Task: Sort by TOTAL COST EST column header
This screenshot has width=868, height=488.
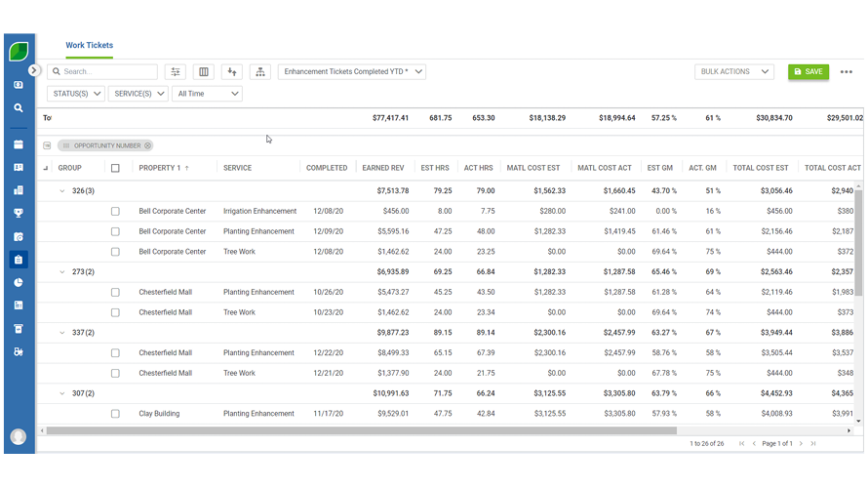Action: [x=761, y=168]
